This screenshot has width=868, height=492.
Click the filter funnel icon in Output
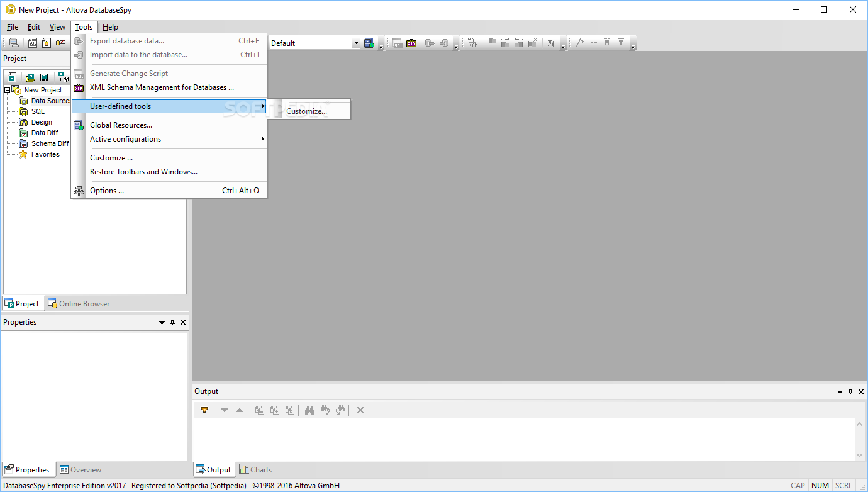[x=204, y=410]
